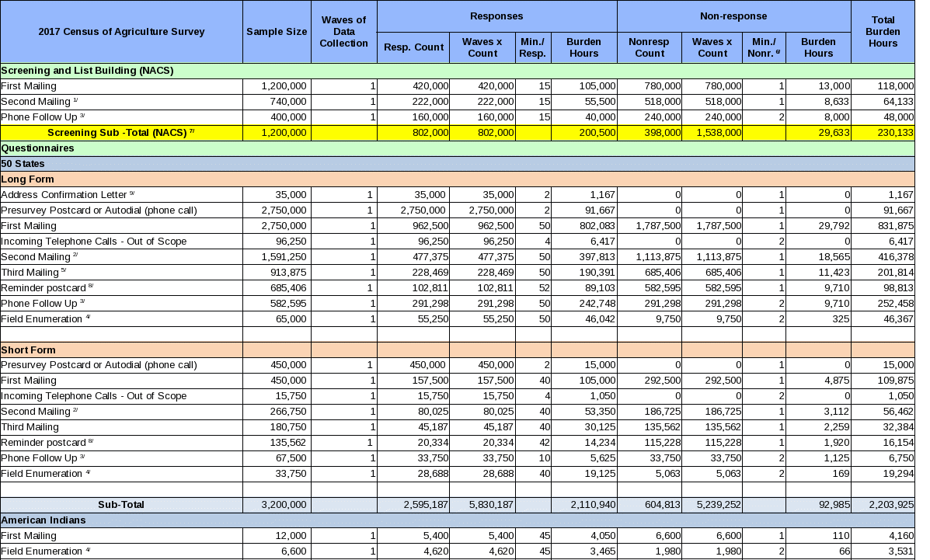Screen dimensions: 930x560
Task: Select the "Responses" group header cell
Action: (496, 16)
